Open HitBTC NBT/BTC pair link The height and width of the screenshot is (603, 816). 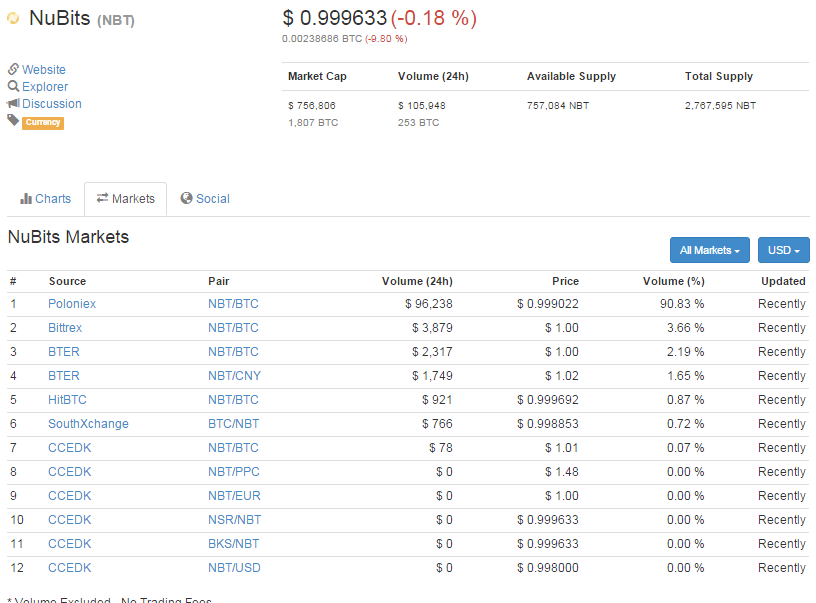coord(233,400)
